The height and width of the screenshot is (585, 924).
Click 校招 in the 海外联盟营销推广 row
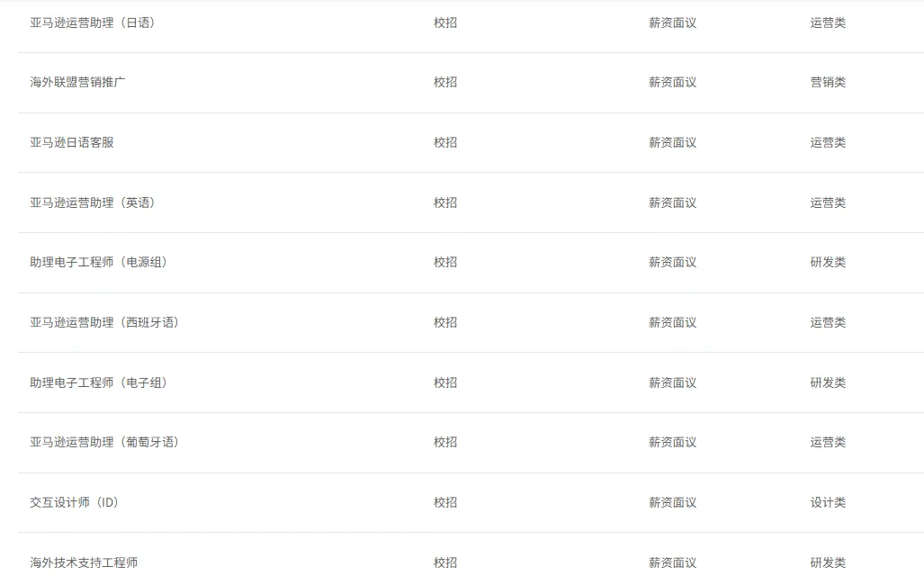(445, 83)
